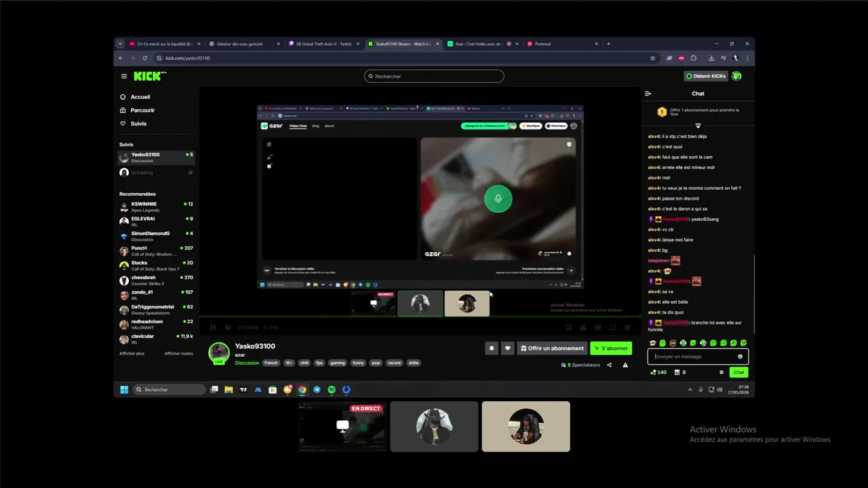Image resolution: width=868 pixels, height=488 pixels.
Task: Open emoji picker in message box
Action: 740,357
